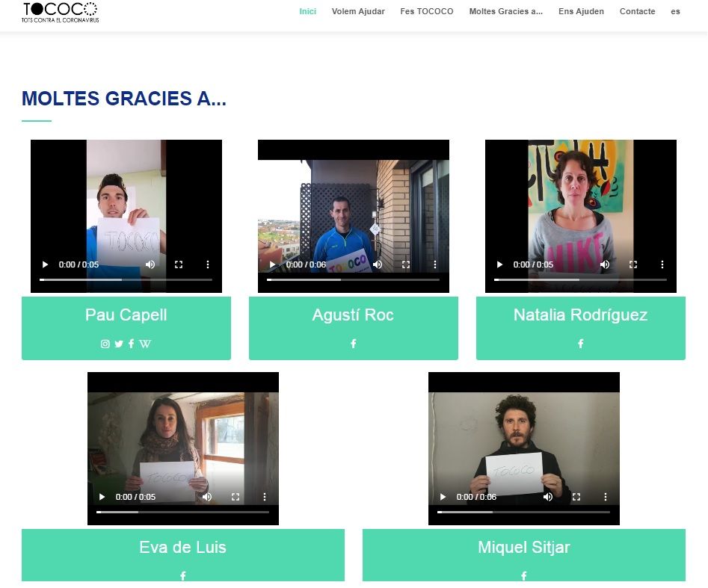Open Natalia Rodríguez's Facebook icon

pos(581,344)
